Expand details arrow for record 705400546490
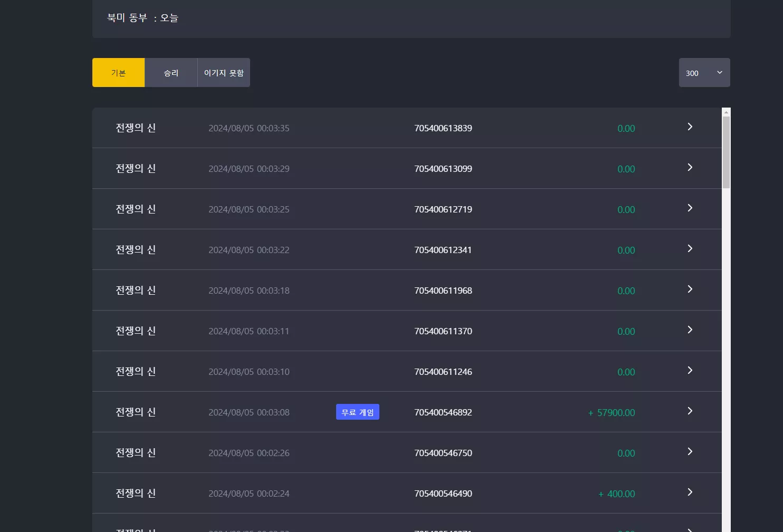Viewport: 783px width, 532px height. click(690, 492)
